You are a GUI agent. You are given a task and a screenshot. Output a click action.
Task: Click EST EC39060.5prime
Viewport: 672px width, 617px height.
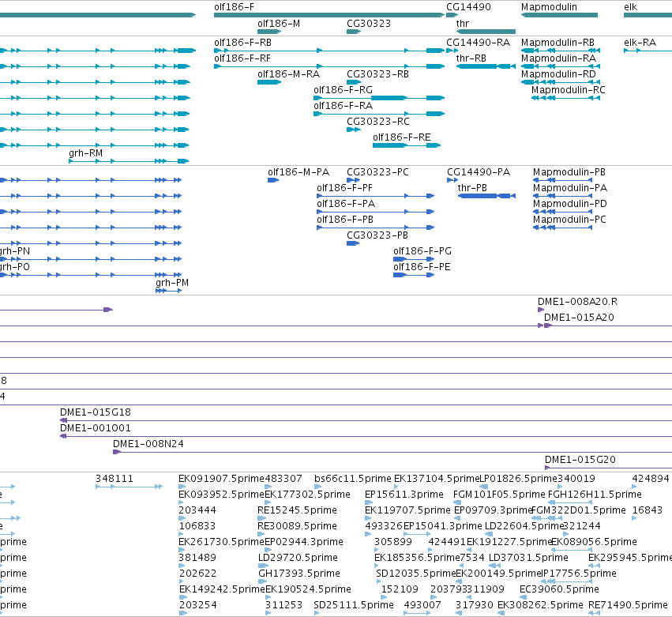coord(523,597)
